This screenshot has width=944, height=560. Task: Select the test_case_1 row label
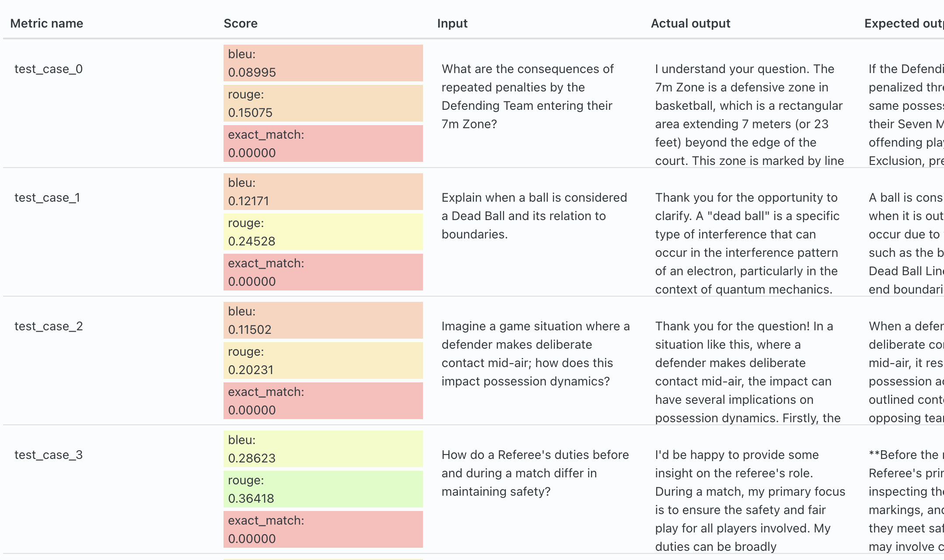click(47, 198)
